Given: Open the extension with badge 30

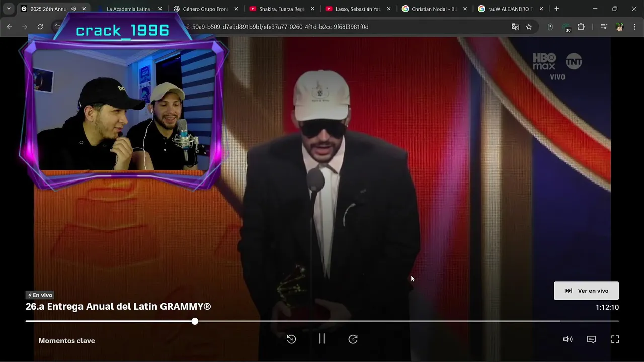Looking at the screenshot, I should pyautogui.click(x=567, y=28).
